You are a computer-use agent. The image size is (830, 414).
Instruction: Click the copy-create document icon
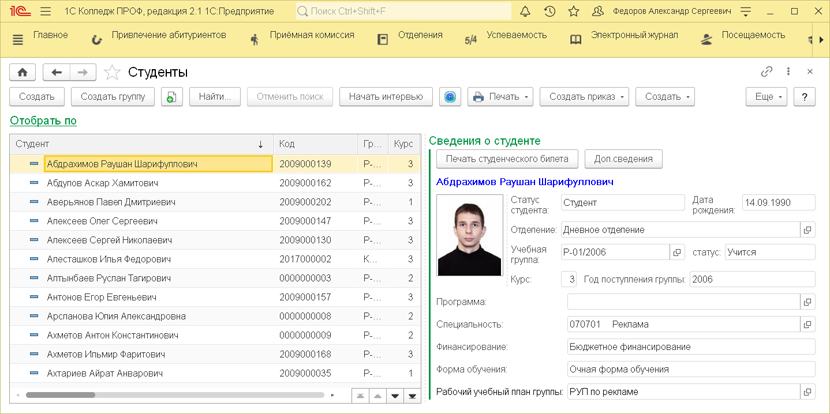point(171,97)
